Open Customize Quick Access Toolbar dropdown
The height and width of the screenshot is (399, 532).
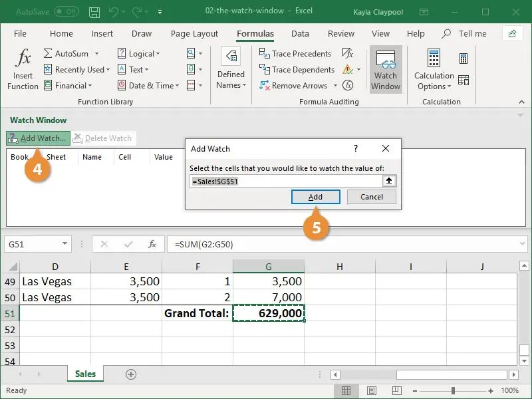click(160, 12)
